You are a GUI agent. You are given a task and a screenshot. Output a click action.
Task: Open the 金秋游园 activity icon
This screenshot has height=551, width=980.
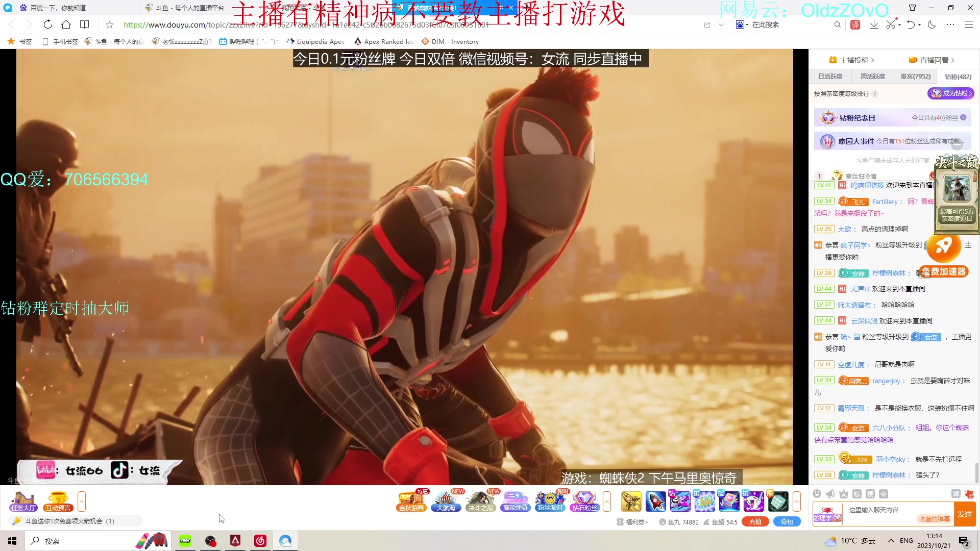(x=411, y=502)
